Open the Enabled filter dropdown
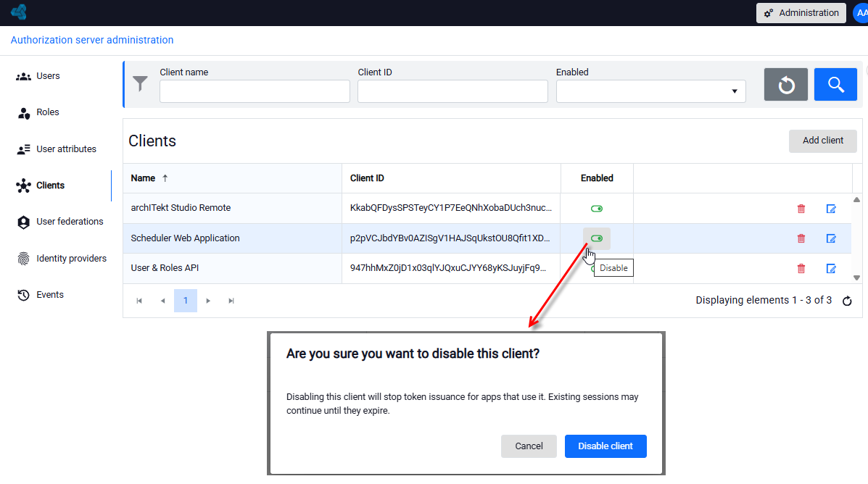Screen dimensions: 868x484 coord(650,91)
